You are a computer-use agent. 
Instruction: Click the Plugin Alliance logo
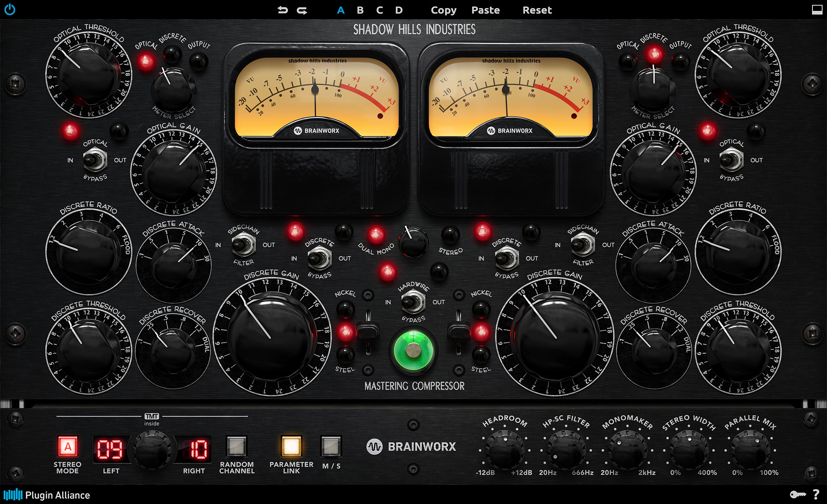pyautogui.click(x=46, y=495)
